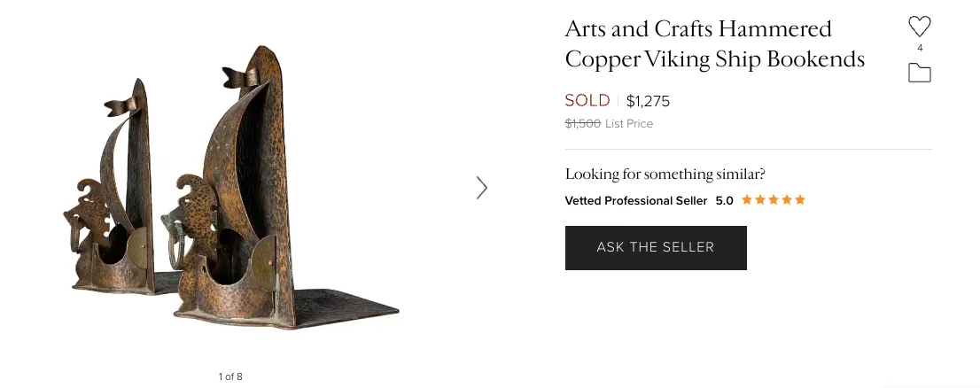This screenshot has width=980, height=388.
Task: Click the Ask the Seller button
Action: [656, 247]
